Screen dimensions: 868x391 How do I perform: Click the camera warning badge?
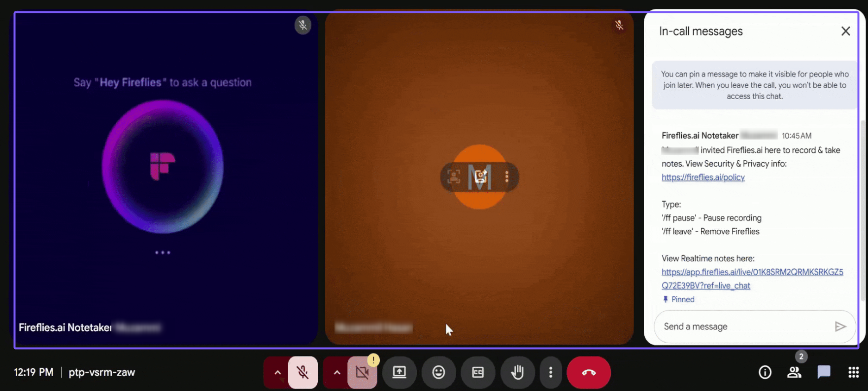click(373, 360)
